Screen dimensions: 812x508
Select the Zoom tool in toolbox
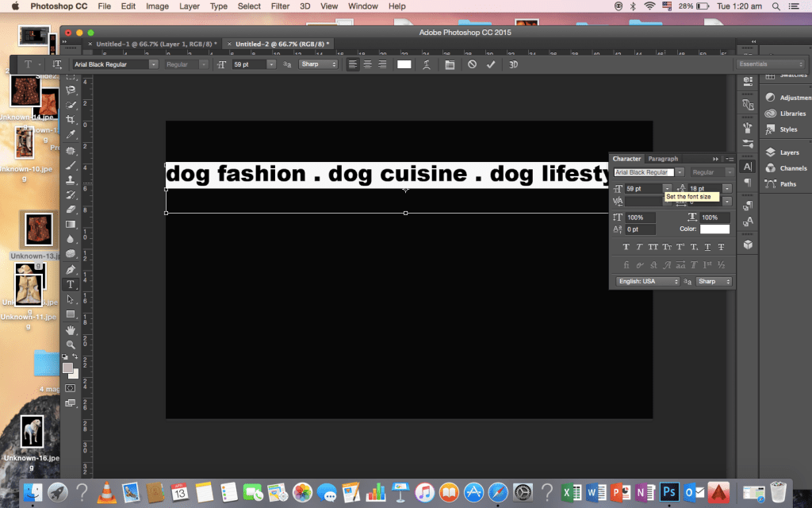[x=71, y=344]
